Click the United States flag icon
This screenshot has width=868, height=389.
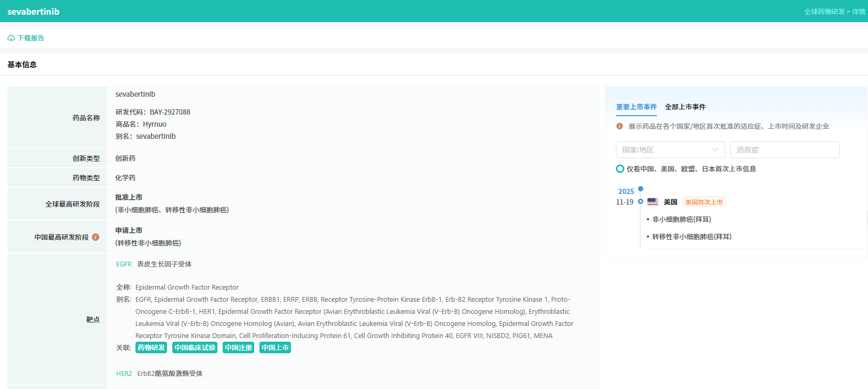click(x=653, y=202)
